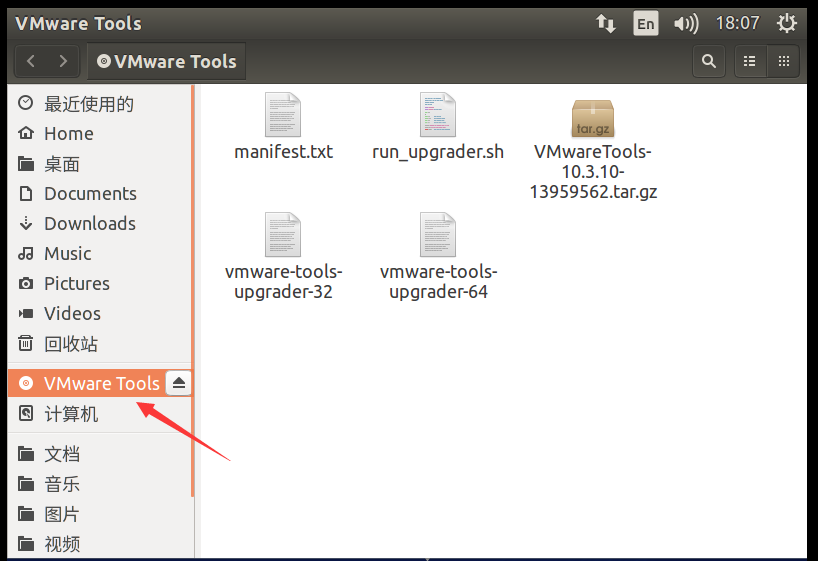Screen dimensions: 818x561
Task: Select the VMwareTools tar.gz archive icon
Action: pos(593,119)
